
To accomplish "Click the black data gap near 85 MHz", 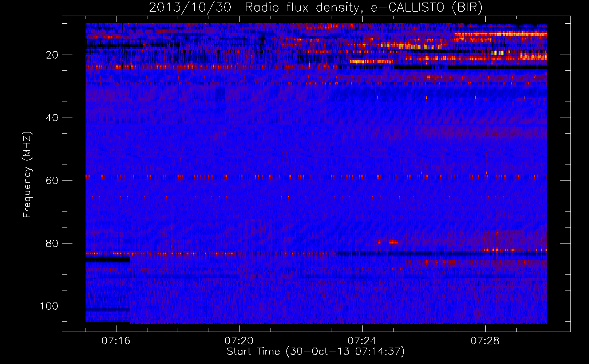I will [108, 259].
